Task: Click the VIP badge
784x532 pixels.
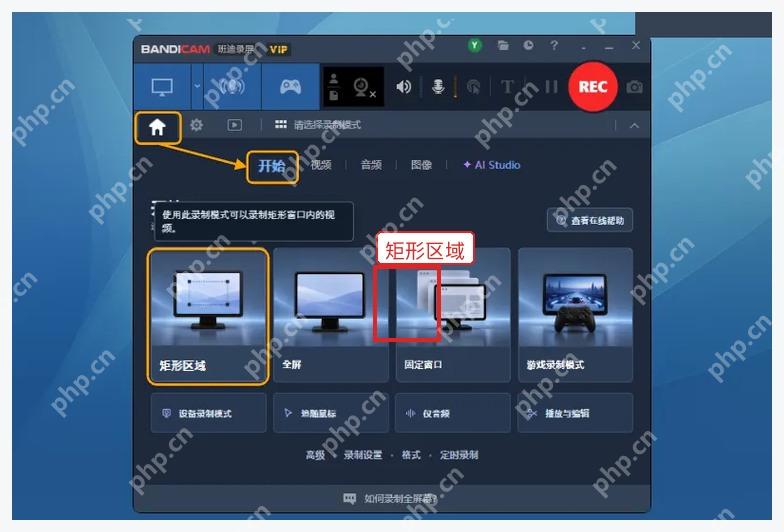Action: click(278, 50)
